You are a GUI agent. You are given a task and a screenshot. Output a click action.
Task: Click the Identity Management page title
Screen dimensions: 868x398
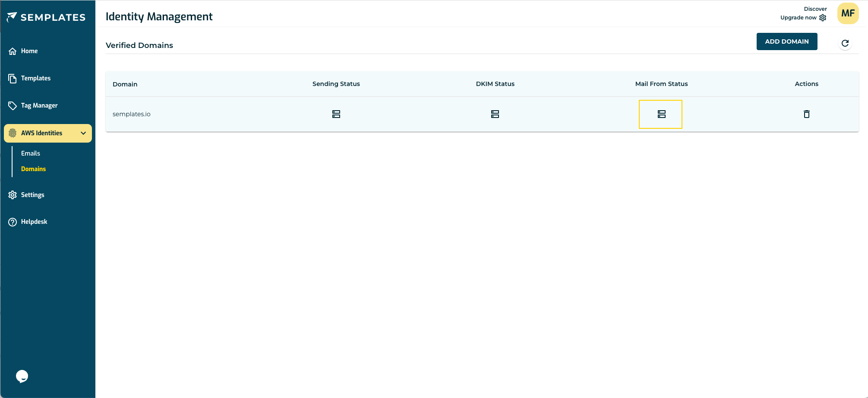(x=159, y=16)
